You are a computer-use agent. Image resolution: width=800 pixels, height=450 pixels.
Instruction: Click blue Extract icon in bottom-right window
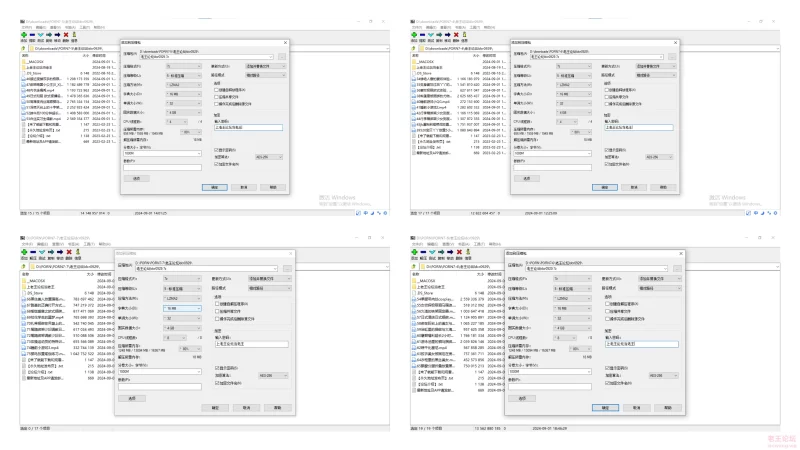point(423,252)
